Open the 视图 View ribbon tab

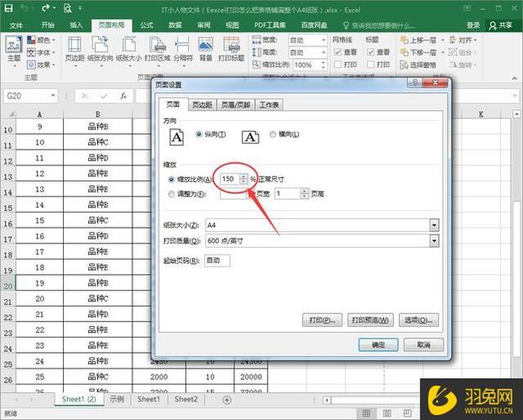point(233,25)
